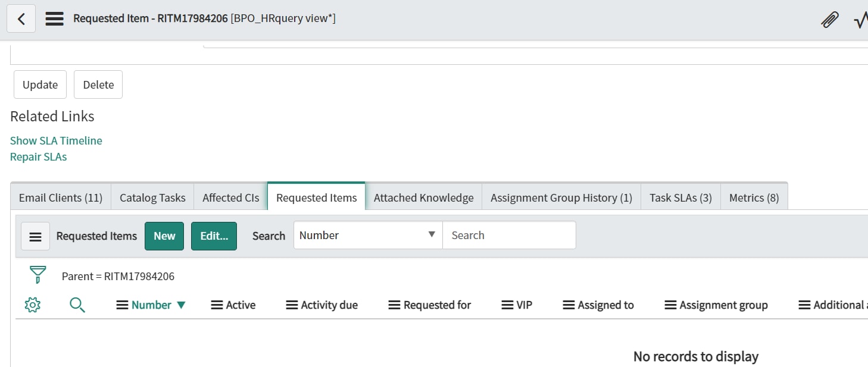Reverse sort on the Number column
This screenshot has height=367, width=868.
pos(180,305)
